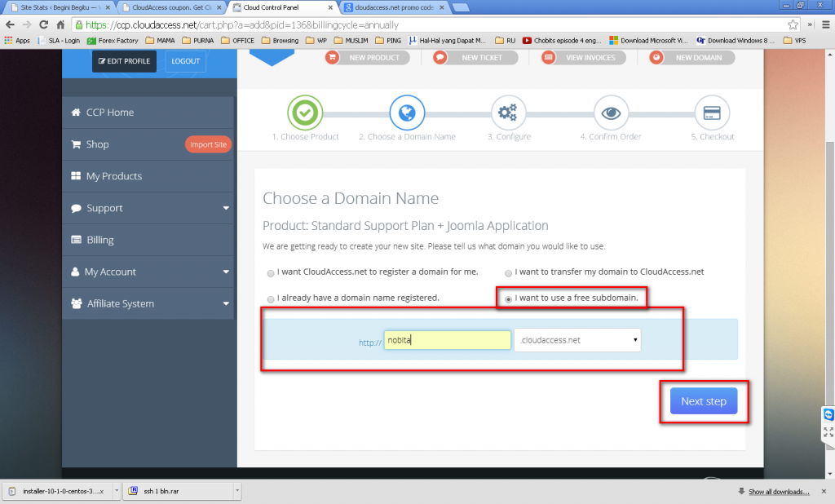Viewport: 835px width, 504px height.
Task: Open the Chrome hamburger menu
Action: (826, 24)
